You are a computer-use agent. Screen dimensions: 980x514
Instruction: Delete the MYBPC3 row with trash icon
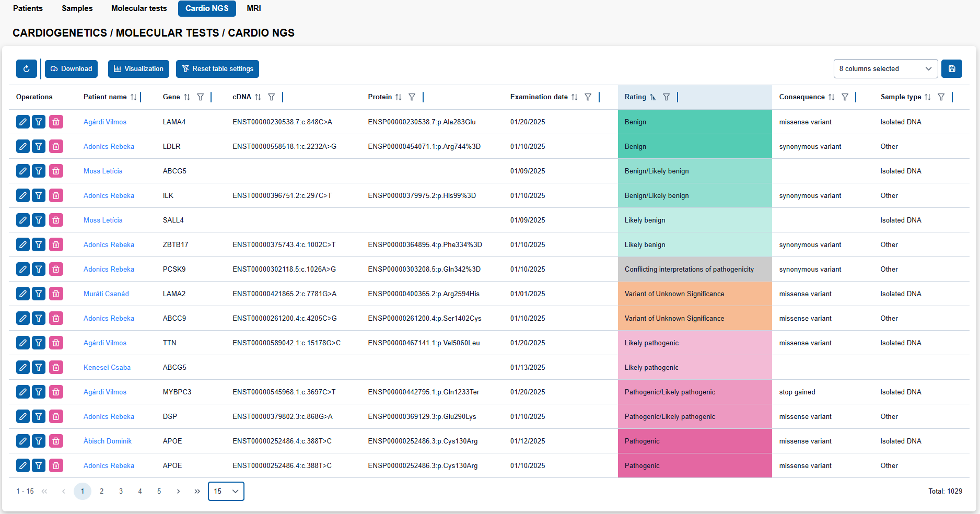56,392
